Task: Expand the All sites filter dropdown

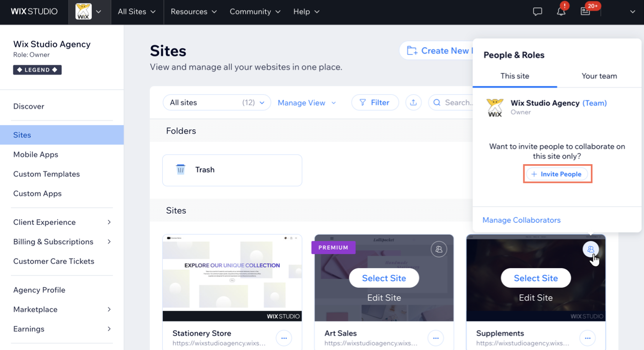Action: coord(217,102)
